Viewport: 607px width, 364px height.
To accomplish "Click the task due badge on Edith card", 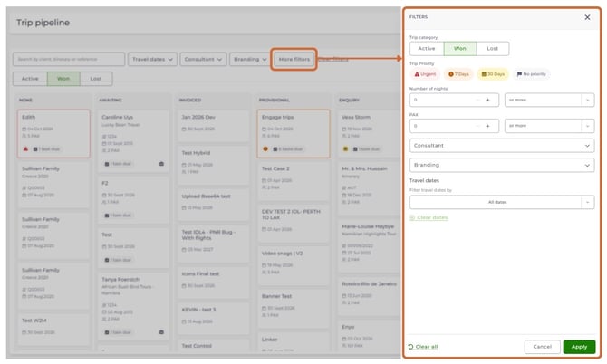I will click(46, 148).
